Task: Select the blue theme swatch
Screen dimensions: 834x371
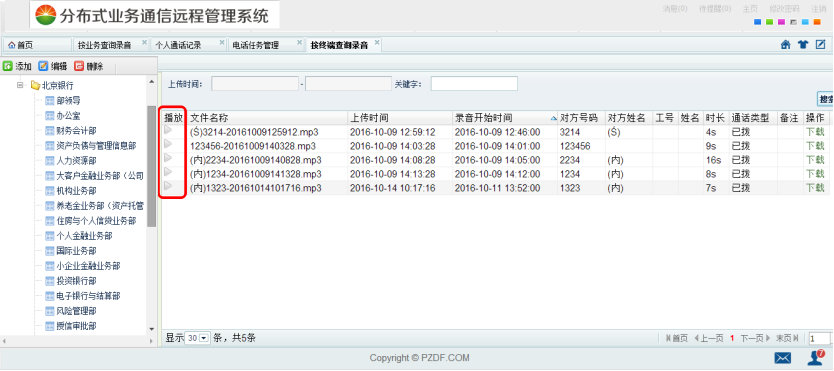Action: pyautogui.click(x=757, y=22)
